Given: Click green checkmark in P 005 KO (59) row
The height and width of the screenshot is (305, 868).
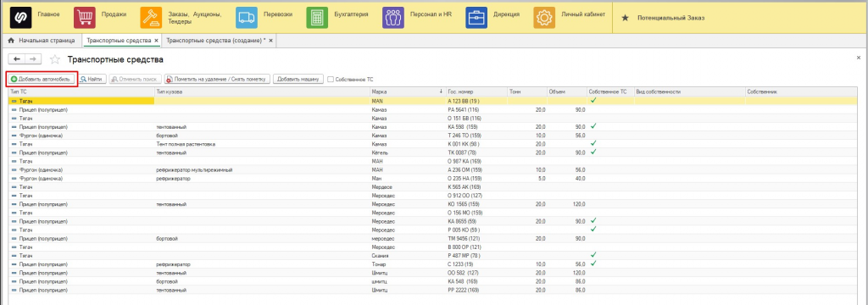Looking at the screenshot, I should click(x=593, y=229).
